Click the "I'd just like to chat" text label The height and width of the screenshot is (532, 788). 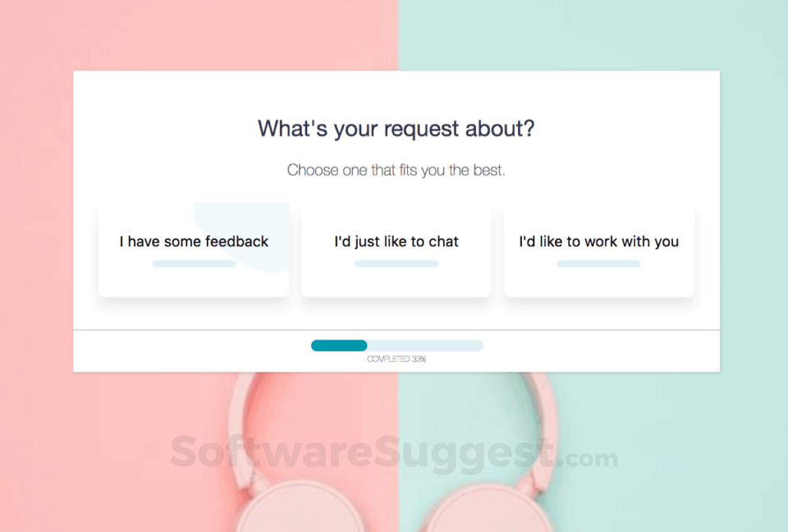click(396, 241)
